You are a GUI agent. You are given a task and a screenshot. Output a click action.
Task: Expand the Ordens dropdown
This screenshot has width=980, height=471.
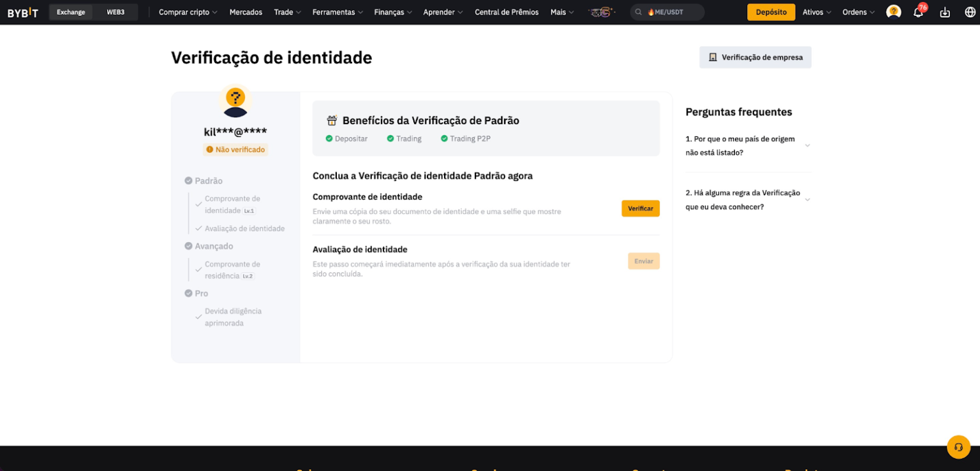click(858, 11)
